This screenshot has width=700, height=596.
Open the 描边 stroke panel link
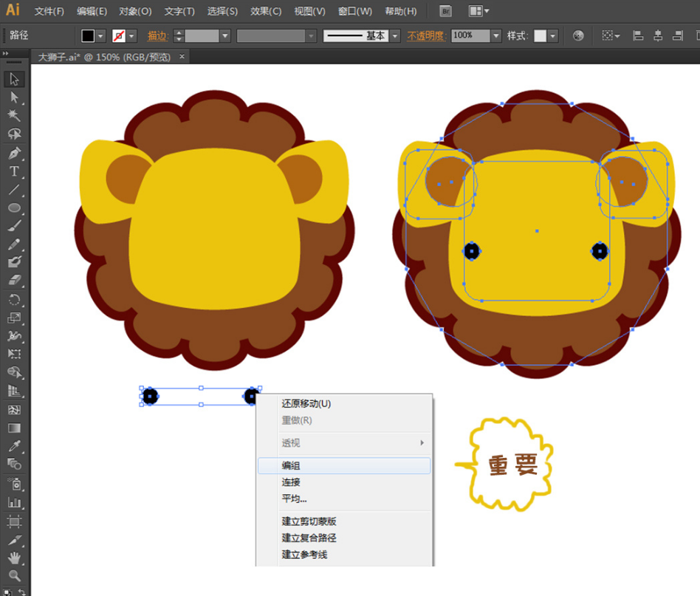157,35
